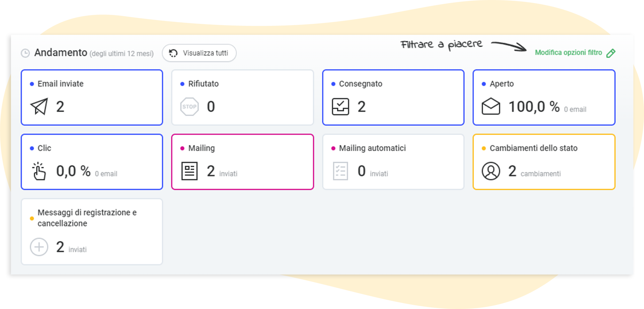Open the Modifica opzioni filtro link
Image resolution: width=644 pixels, height=309 pixels.
(568, 53)
